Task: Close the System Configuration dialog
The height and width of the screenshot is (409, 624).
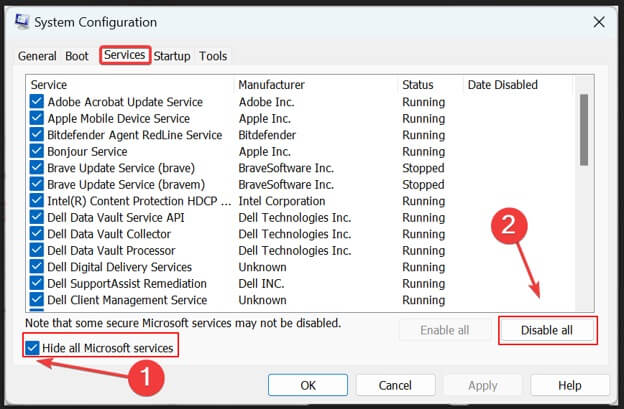Action: [x=599, y=22]
